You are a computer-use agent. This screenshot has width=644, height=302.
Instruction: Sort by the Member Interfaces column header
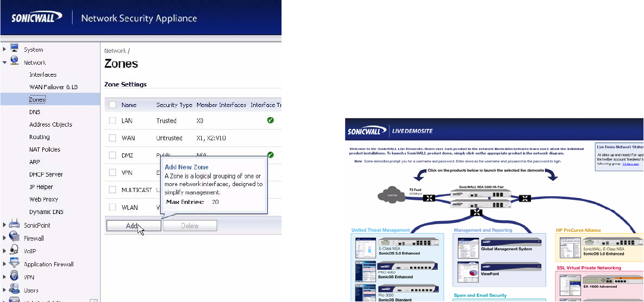pyautogui.click(x=221, y=105)
